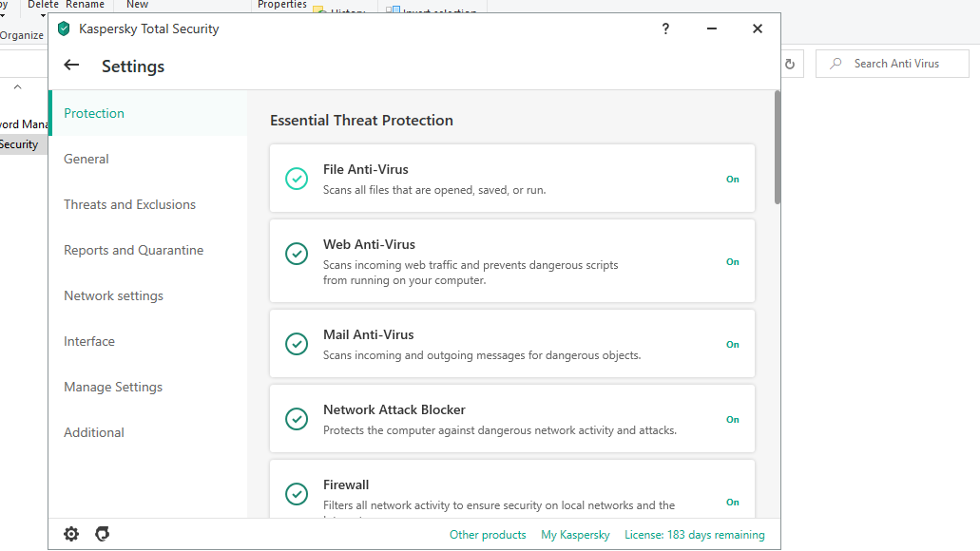Click the help question mark icon
980x551 pixels.
[x=665, y=28]
